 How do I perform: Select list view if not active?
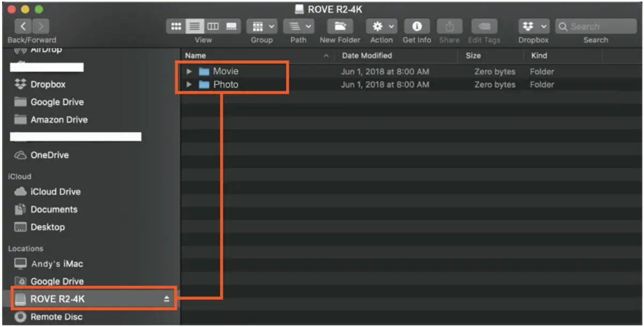pos(194,26)
